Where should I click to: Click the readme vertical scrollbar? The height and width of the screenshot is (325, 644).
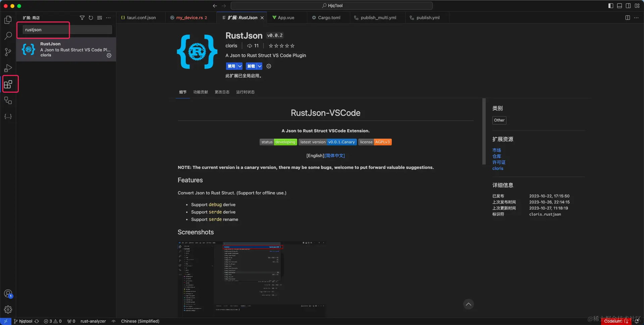484,131
